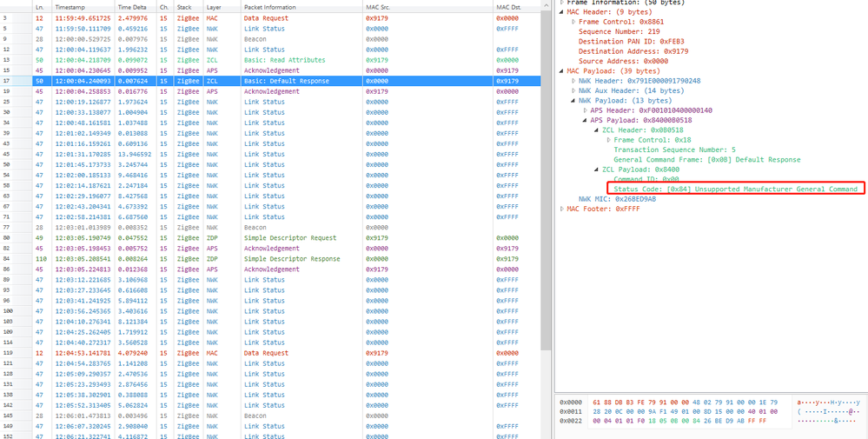Select the Basic: Read Attributes packet

click(270, 60)
